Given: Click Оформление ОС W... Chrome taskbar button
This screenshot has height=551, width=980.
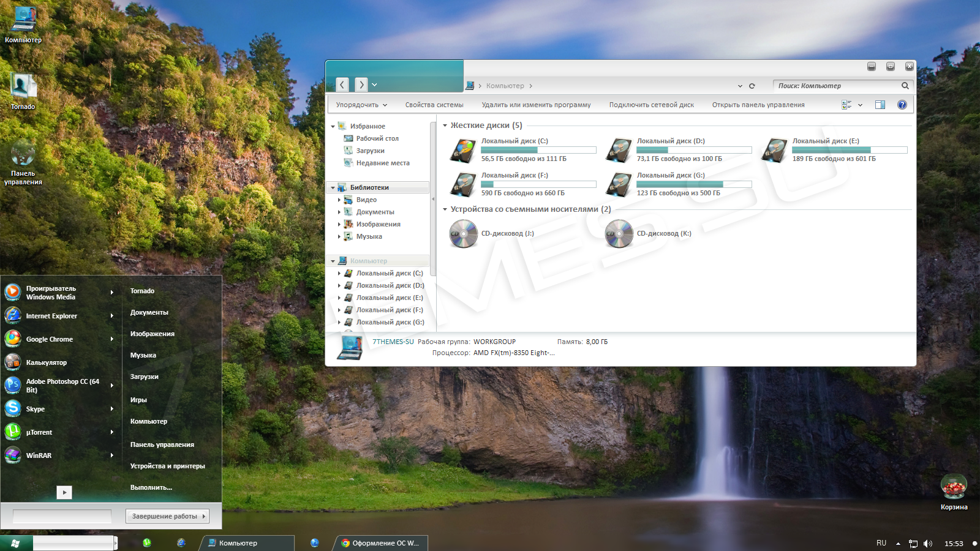Looking at the screenshot, I should tap(381, 543).
